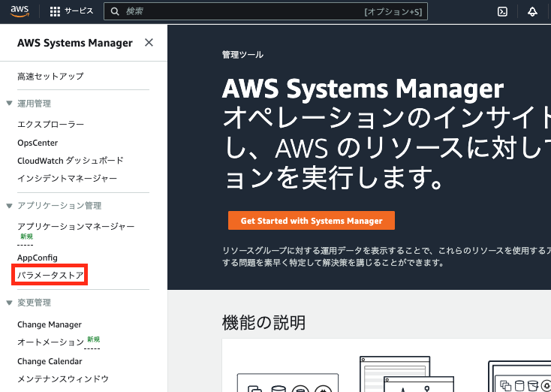Open オートメーション

click(x=50, y=342)
